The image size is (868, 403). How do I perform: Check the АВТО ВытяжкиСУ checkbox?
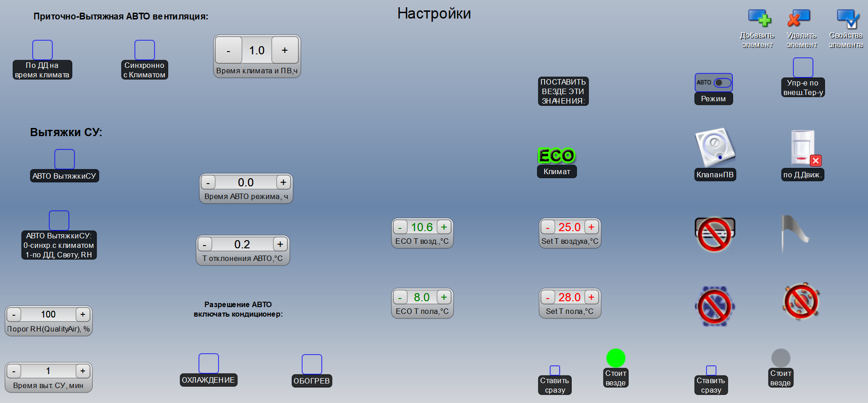[x=64, y=159]
